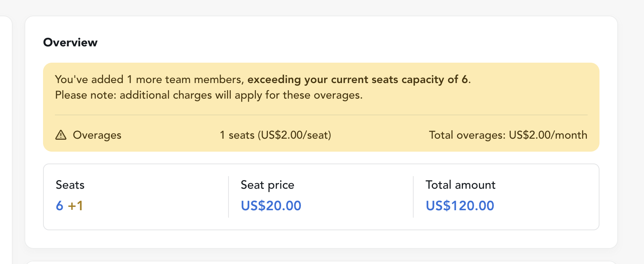The image size is (644, 264).
Task: Click the "1 seats (US$2.00/seat)" text
Action: coord(275,135)
